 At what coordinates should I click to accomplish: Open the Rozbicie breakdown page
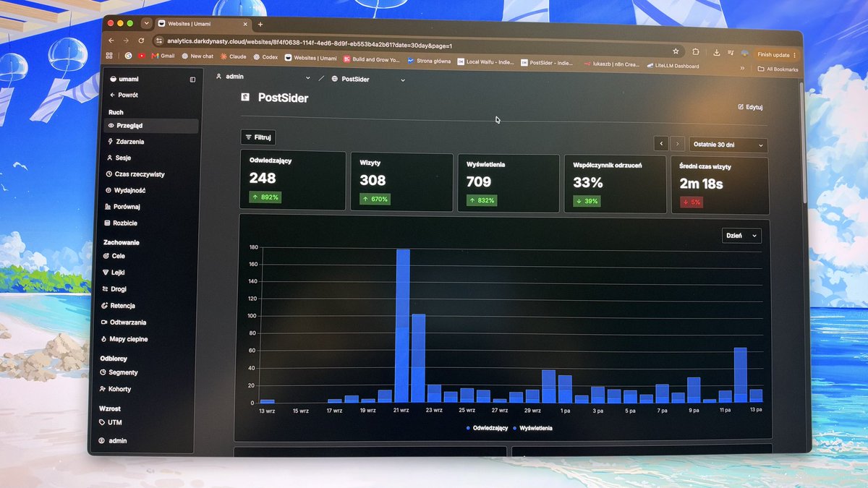coord(120,223)
